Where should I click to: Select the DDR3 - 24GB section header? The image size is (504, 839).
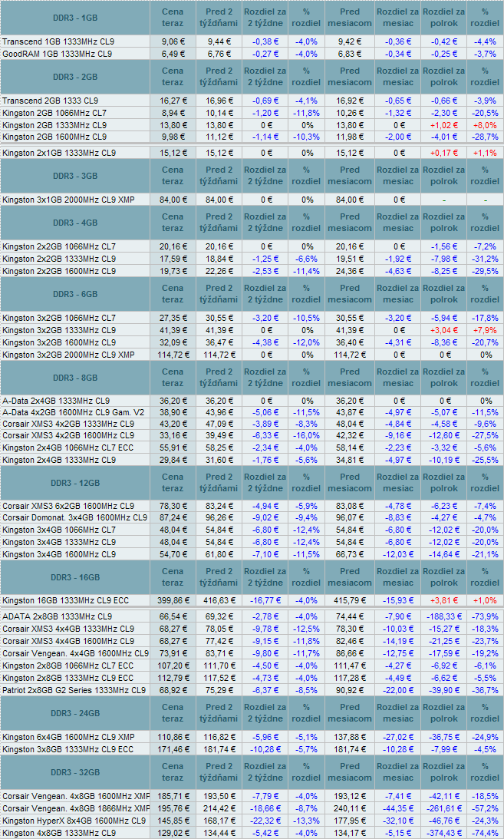tap(75, 713)
